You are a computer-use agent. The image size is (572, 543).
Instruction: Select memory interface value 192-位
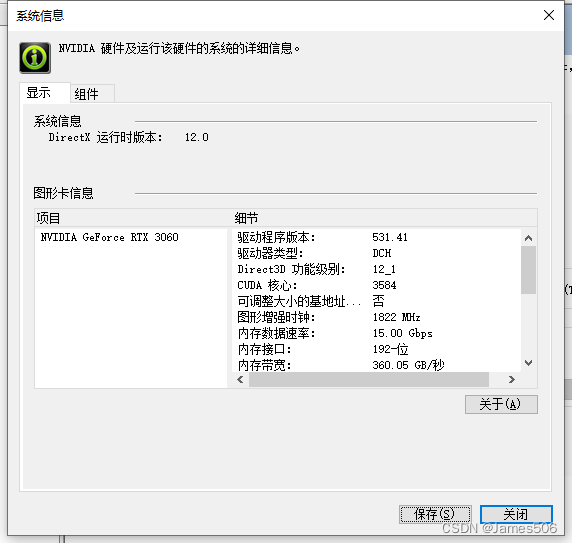390,350
